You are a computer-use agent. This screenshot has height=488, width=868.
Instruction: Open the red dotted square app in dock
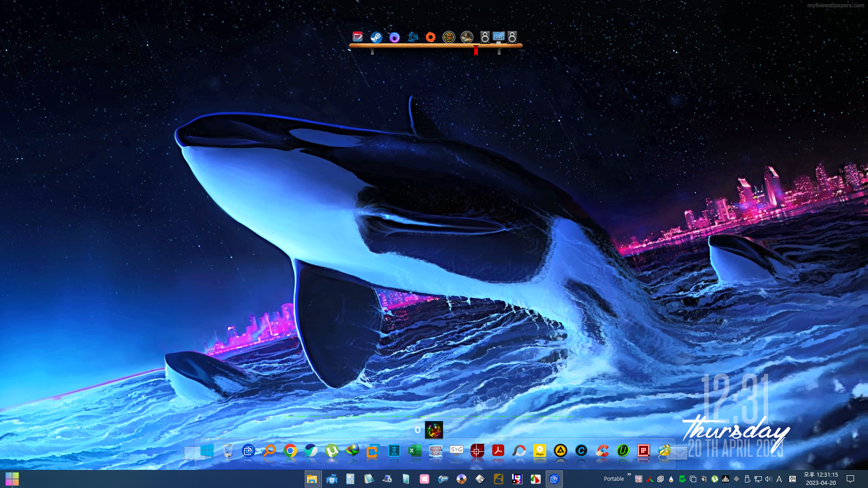tap(644, 450)
